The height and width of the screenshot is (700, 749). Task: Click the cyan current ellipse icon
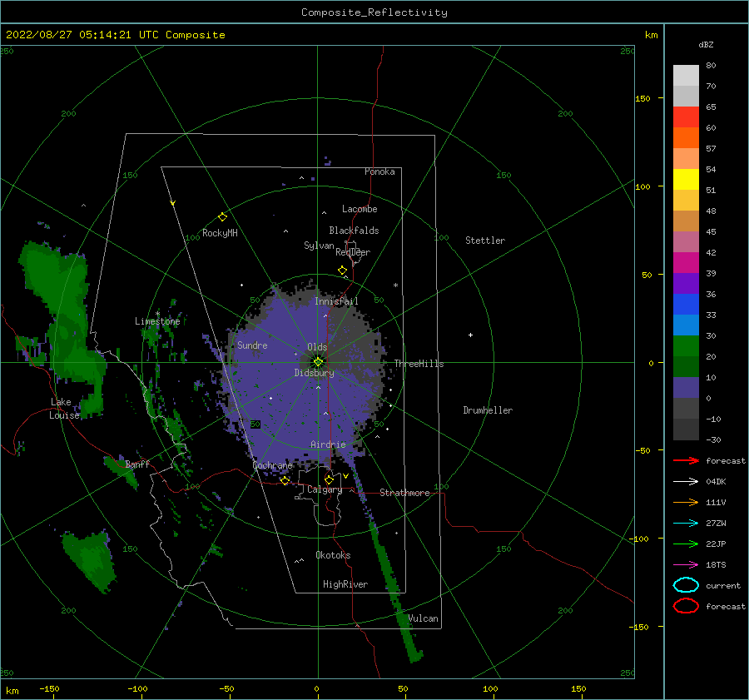tap(686, 585)
